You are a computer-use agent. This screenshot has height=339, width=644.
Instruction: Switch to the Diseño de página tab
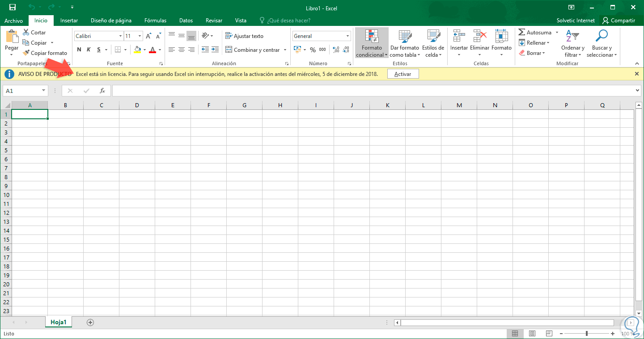pos(111,21)
